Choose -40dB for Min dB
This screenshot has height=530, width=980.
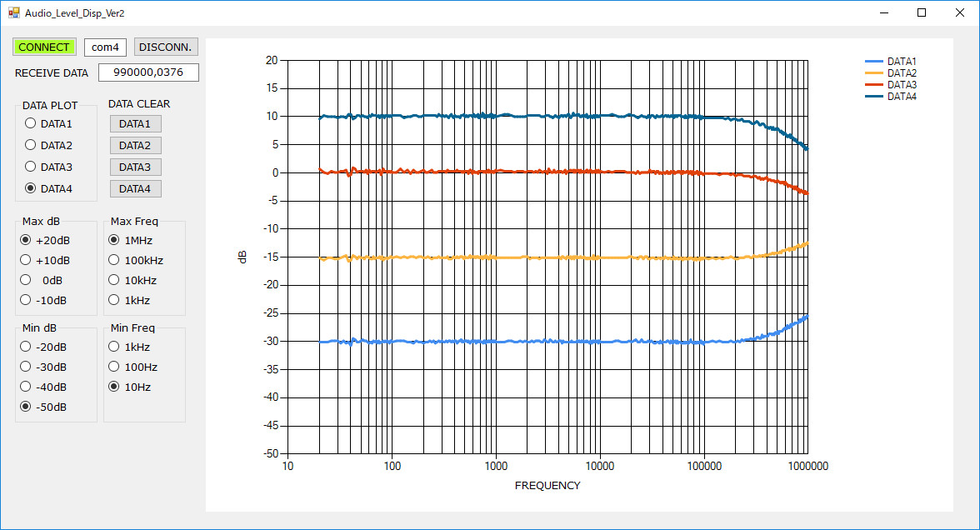(x=26, y=387)
